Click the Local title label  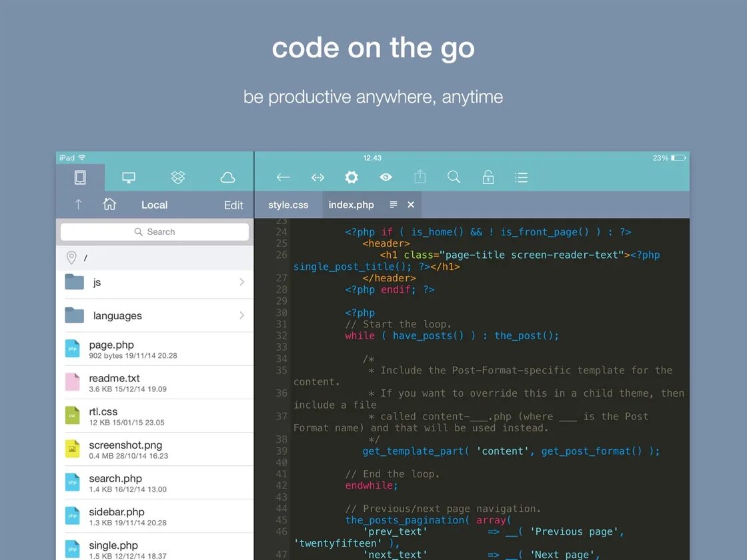[x=154, y=205]
